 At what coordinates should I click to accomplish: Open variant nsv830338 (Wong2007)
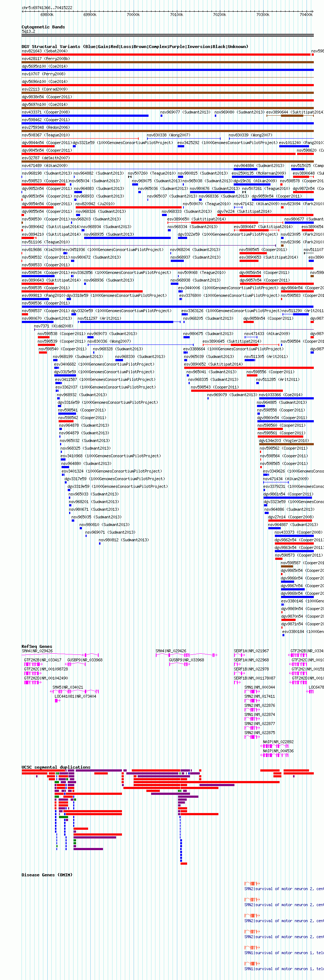click(168, 135)
